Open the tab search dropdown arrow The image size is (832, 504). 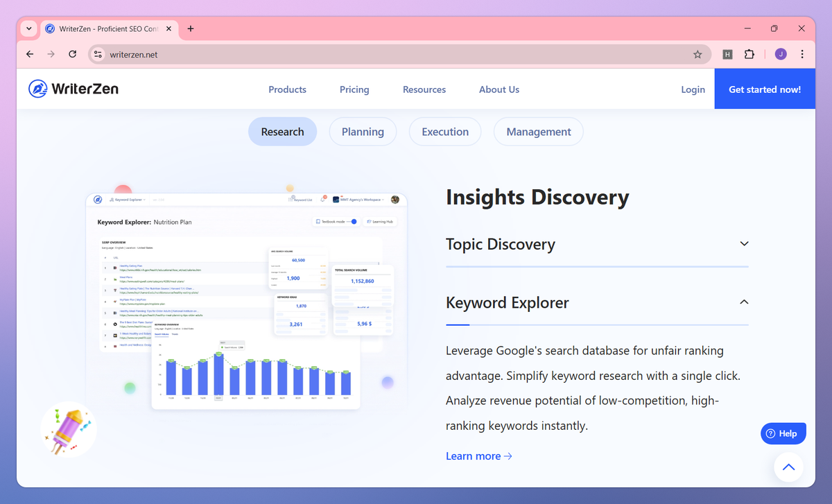click(28, 28)
